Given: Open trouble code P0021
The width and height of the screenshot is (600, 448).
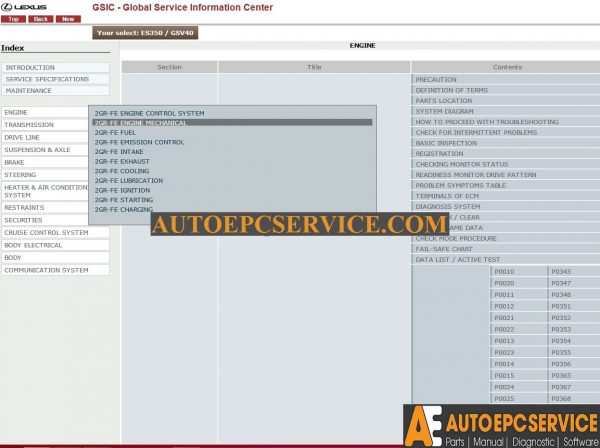Looking at the screenshot, I should click(518, 318).
